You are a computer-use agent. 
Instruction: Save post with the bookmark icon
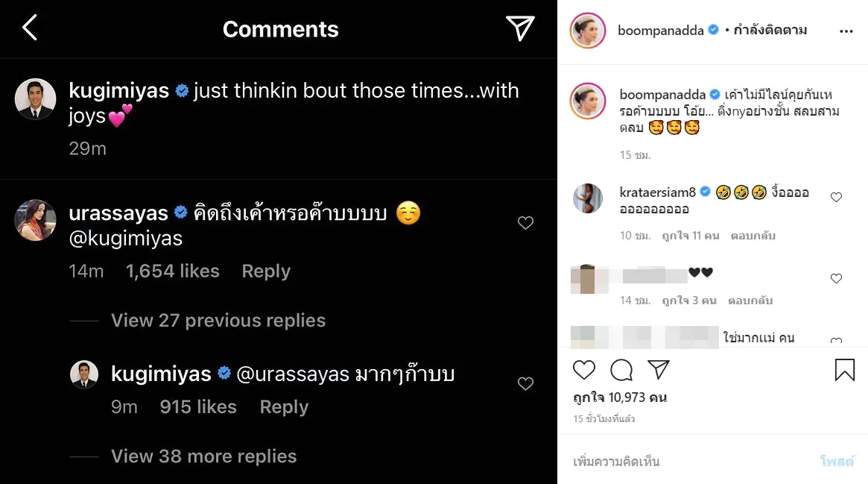click(x=845, y=370)
